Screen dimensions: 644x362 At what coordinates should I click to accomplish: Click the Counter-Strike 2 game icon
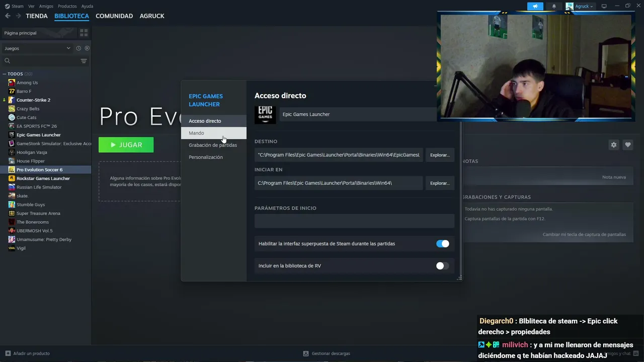point(12,100)
